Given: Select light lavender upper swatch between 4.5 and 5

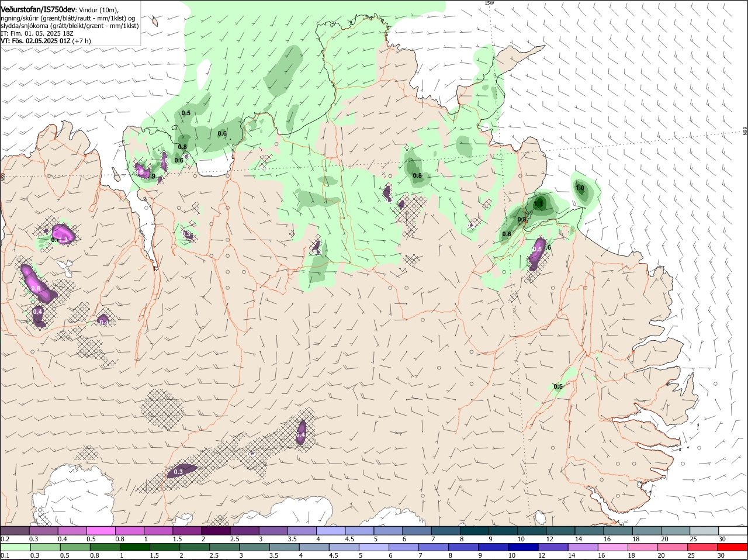Looking at the screenshot, I should (x=359, y=530).
